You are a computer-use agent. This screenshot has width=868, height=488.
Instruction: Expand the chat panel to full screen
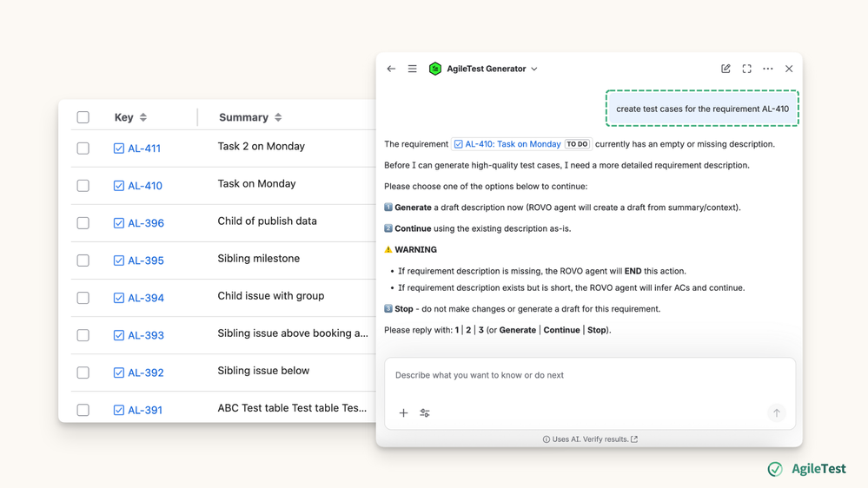[746, 69]
